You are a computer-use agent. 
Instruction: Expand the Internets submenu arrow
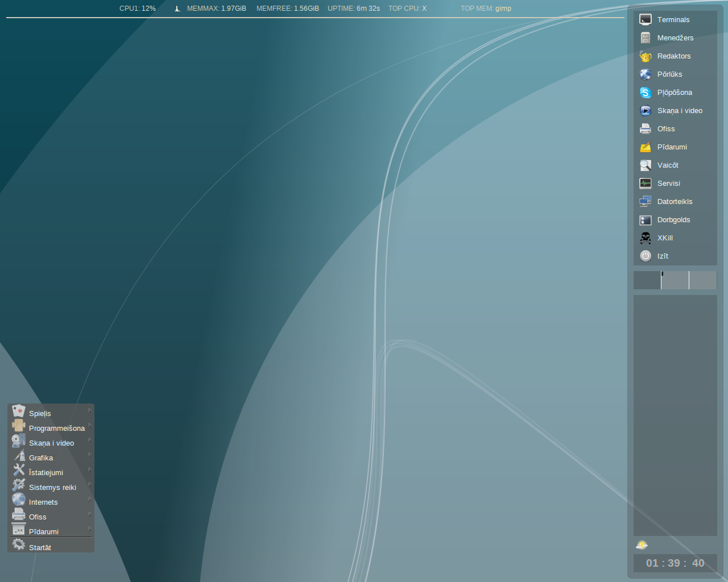(89, 499)
